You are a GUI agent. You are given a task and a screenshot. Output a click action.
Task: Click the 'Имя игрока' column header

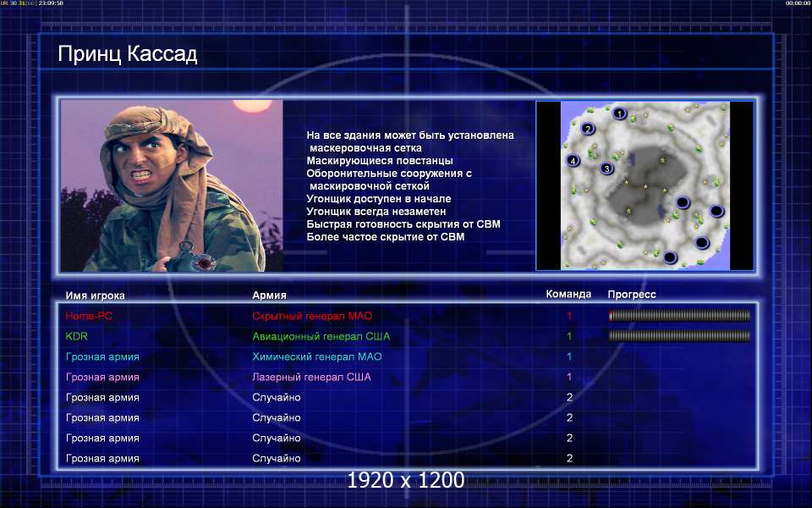click(x=96, y=295)
